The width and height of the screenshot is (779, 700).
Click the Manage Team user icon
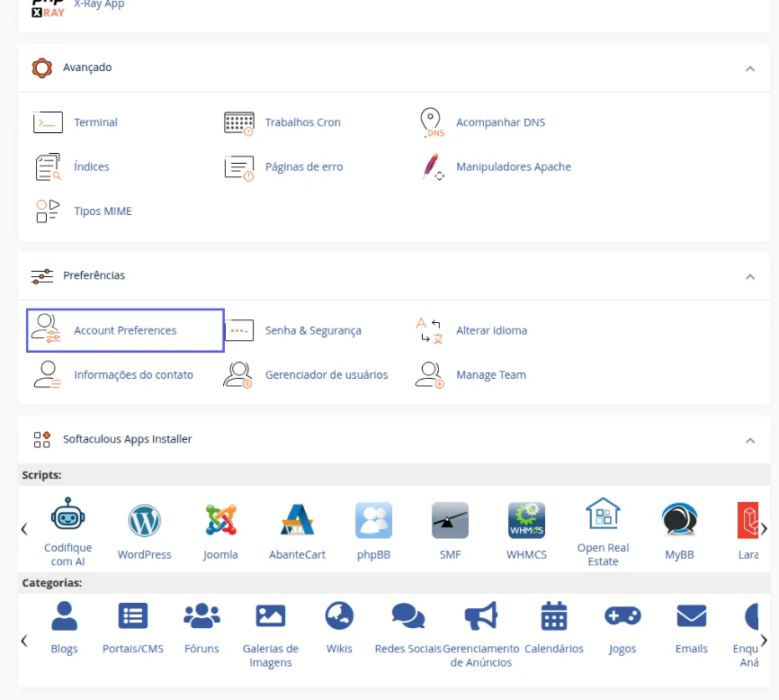coord(430,374)
